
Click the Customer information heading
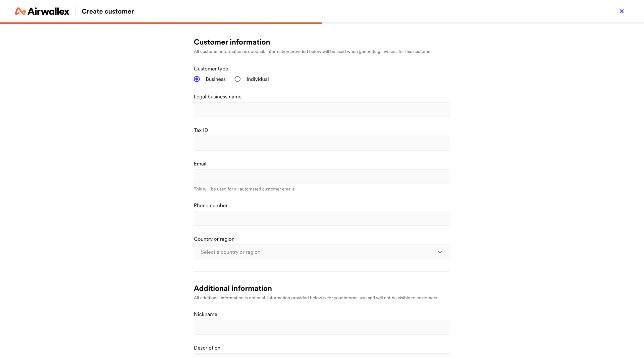pos(232,42)
